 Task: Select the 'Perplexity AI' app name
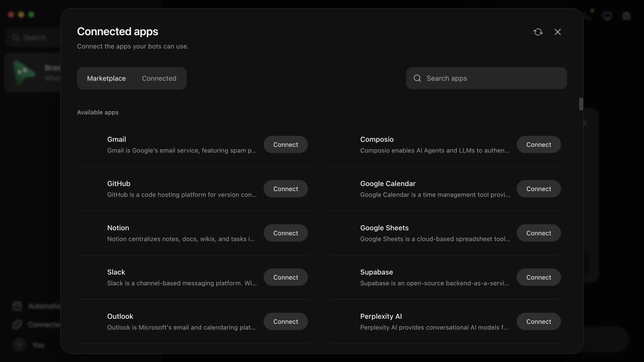381,316
